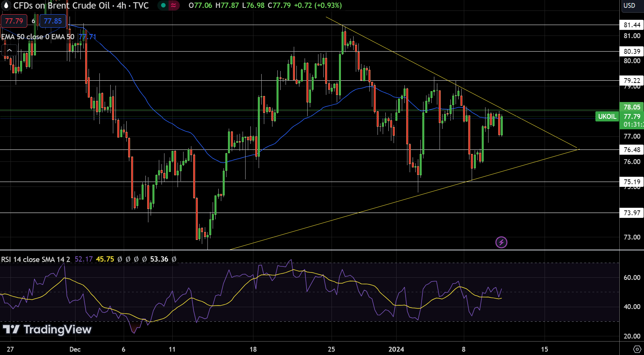Open the CFDs on Brent Crude Oil symbol title
The width and height of the screenshot is (644, 355).
[81, 5]
